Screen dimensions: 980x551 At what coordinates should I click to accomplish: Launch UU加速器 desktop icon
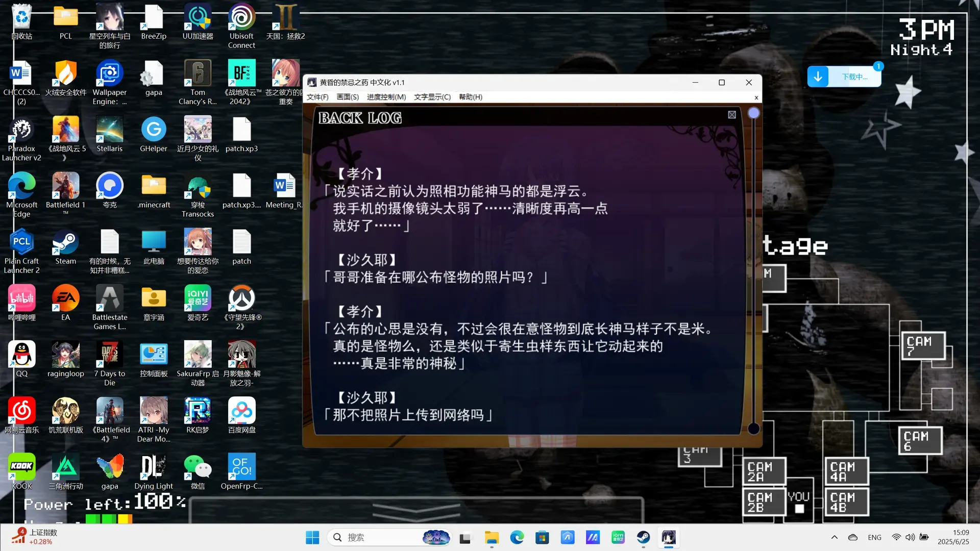(198, 22)
